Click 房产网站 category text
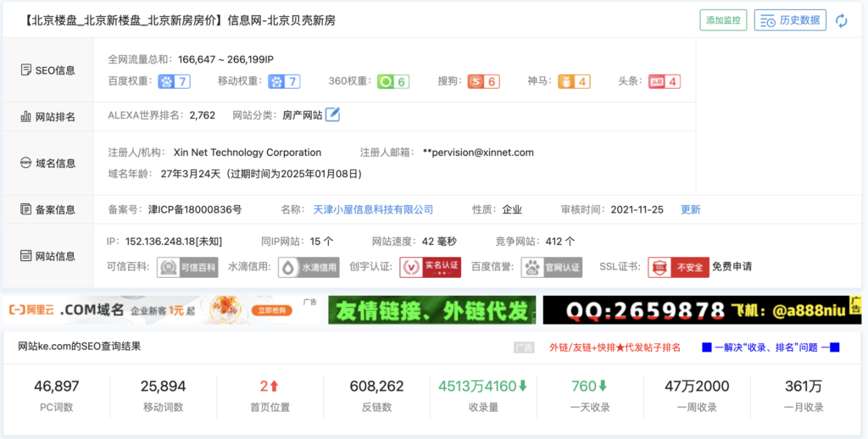 303,115
